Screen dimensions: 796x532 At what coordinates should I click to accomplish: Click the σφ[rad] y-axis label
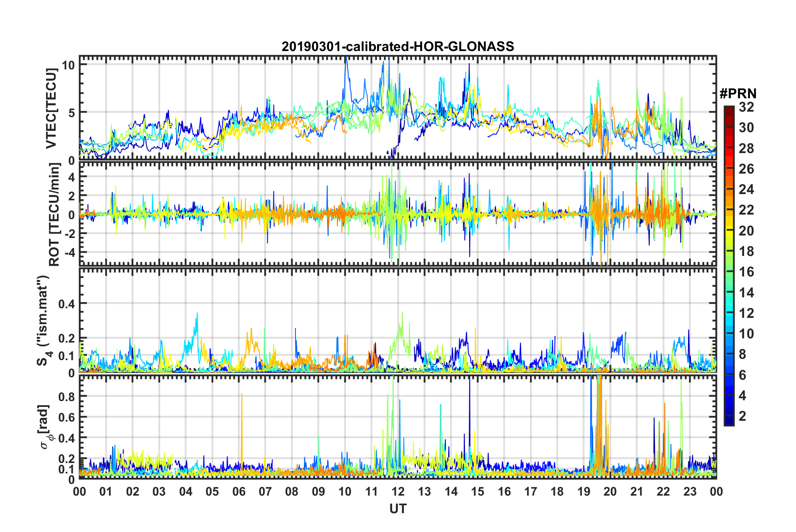[x=44, y=427]
